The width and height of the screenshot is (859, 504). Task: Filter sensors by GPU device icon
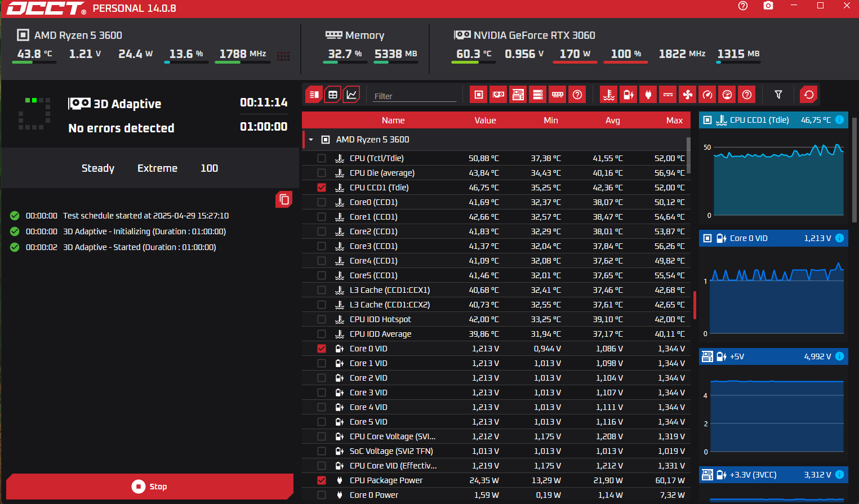coord(499,95)
